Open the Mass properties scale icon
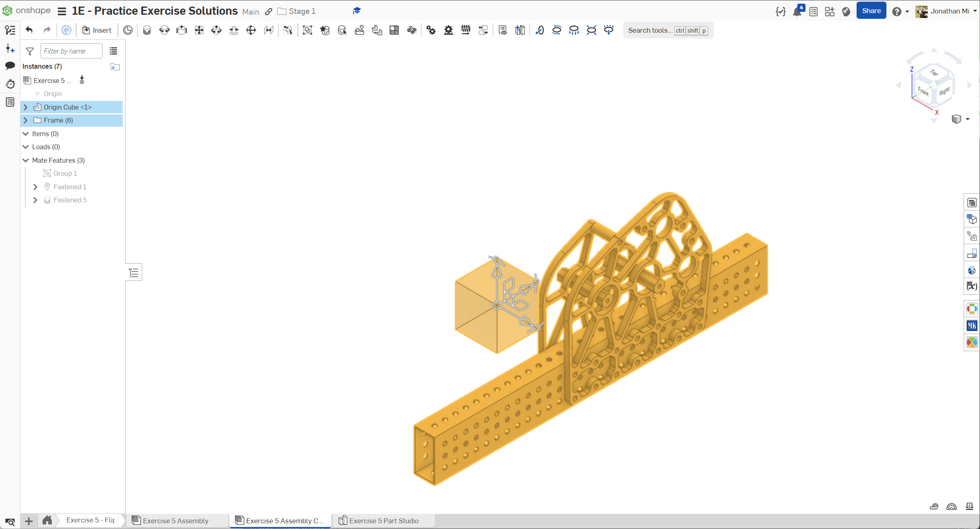This screenshot has height=529, width=980. (969, 507)
